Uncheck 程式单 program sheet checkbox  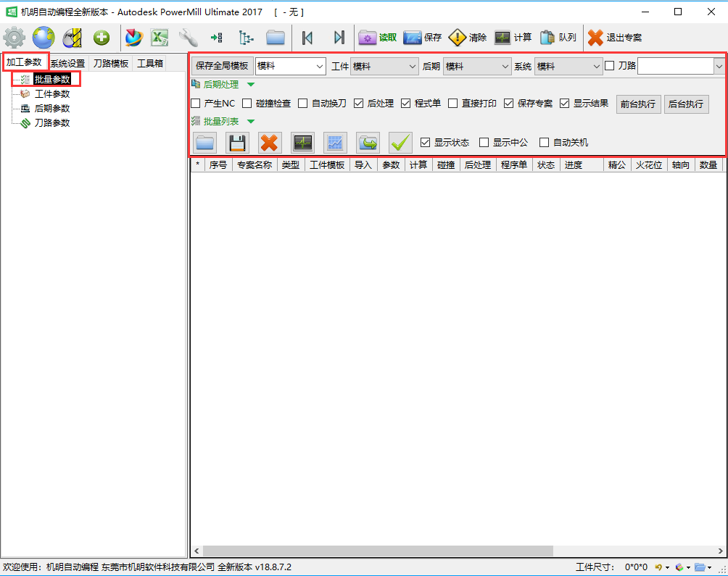406,104
